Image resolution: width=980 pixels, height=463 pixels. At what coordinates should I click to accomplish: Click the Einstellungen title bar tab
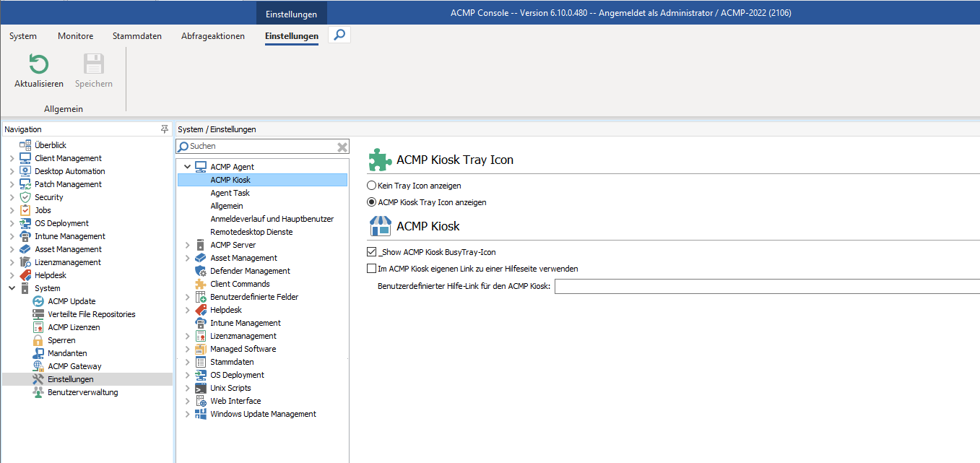click(291, 14)
